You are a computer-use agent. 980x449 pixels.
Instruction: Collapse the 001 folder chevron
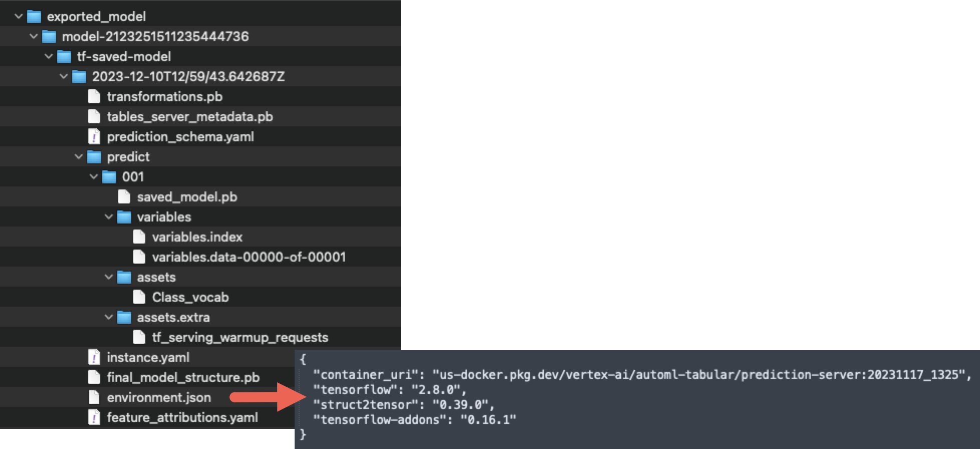click(x=93, y=176)
